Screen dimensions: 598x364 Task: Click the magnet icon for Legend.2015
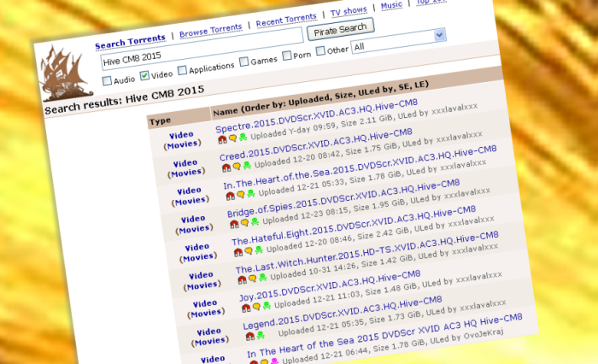250,337
